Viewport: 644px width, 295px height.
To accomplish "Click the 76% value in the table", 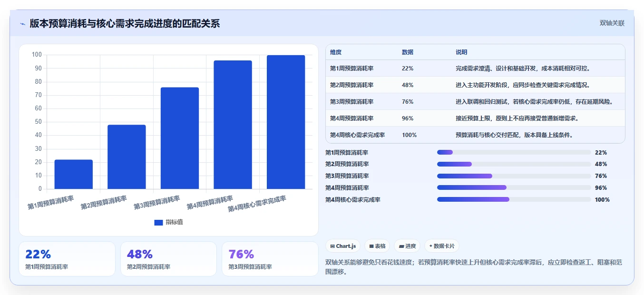I will click(408, 102).
